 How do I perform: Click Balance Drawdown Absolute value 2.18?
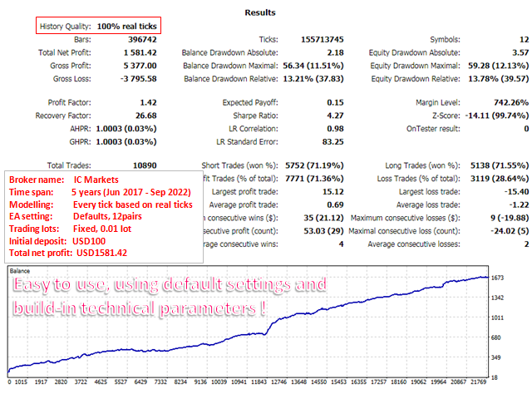click(x=335, y=52)
